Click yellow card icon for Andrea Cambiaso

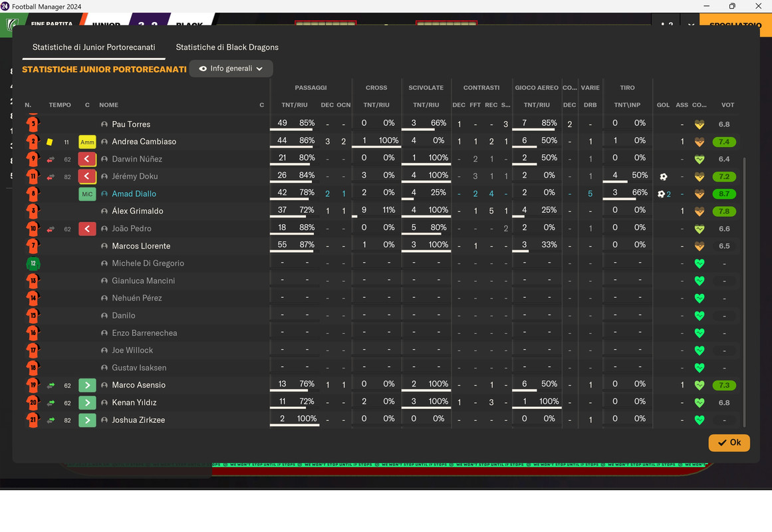[x=50, y=142]
